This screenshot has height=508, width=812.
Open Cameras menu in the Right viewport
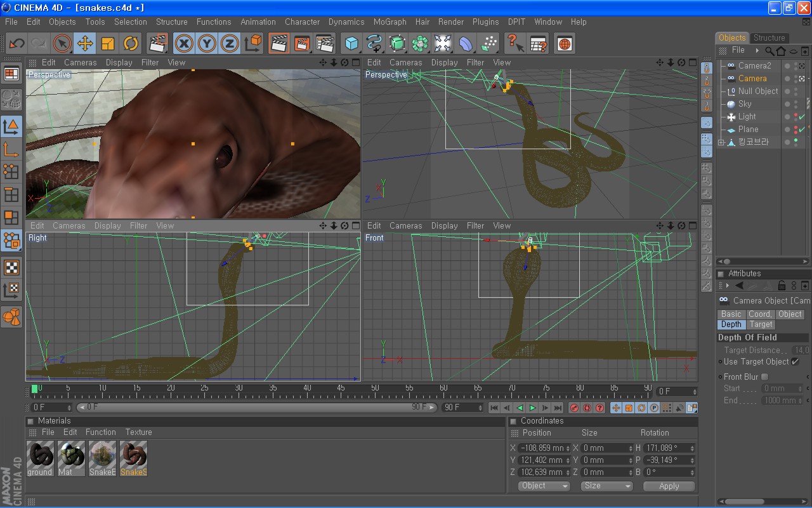point(69,226)
